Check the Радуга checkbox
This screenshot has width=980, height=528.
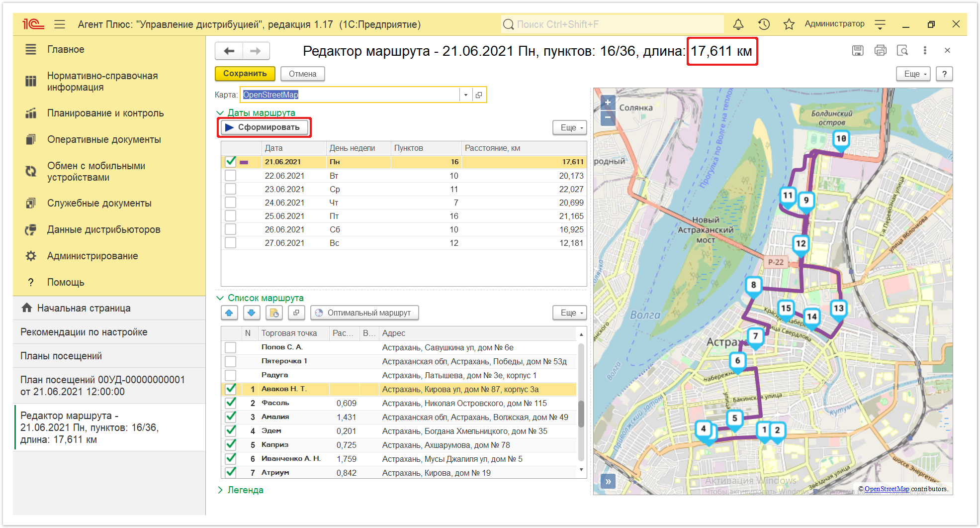click(230, 375)
